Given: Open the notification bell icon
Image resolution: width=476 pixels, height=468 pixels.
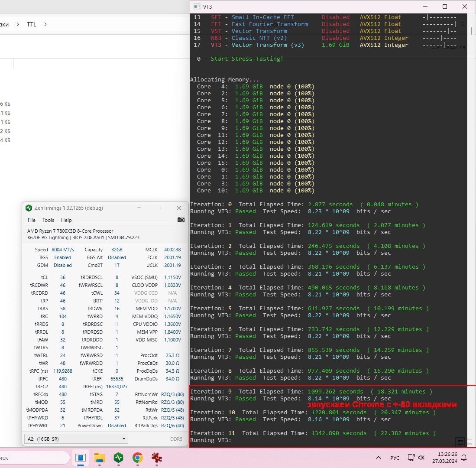Looking at the screenshot, I should point(464,458).
